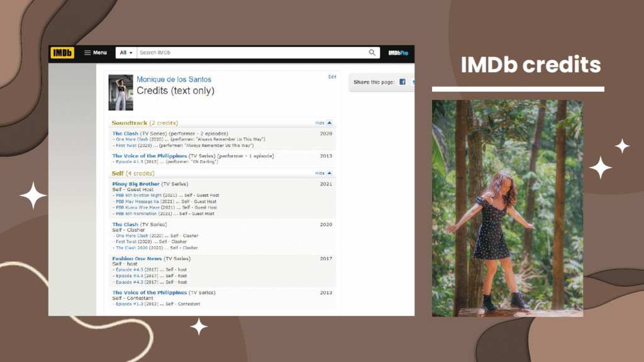Click the Search IMDb input field
This screenshot has width=644, height=362.
(252, 53)
